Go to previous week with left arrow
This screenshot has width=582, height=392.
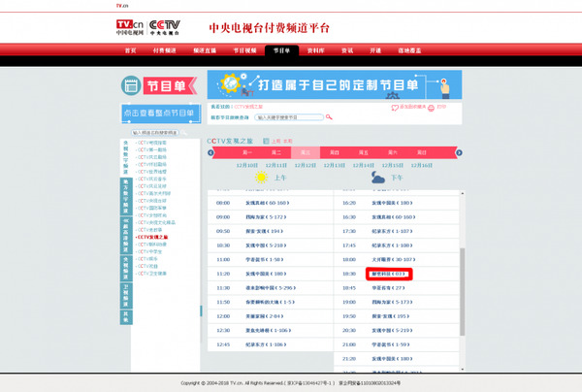pos(210,152)
